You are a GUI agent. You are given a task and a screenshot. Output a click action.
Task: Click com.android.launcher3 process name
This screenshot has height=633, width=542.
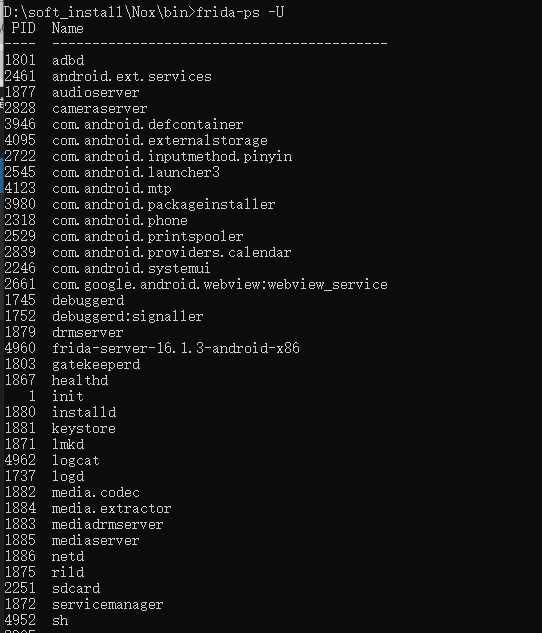coord(136,172)
